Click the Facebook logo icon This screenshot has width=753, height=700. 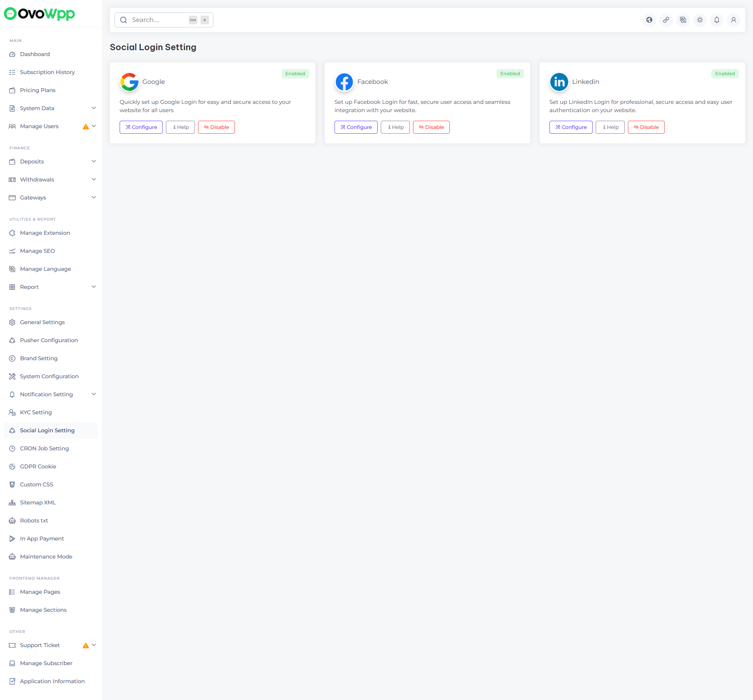click(x=344, y=82)
